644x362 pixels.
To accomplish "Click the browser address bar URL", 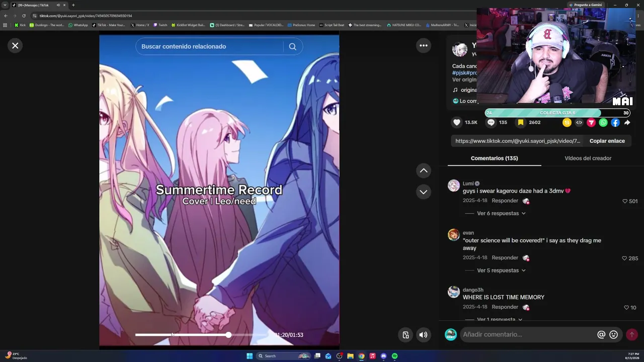I will coord(86,16).
